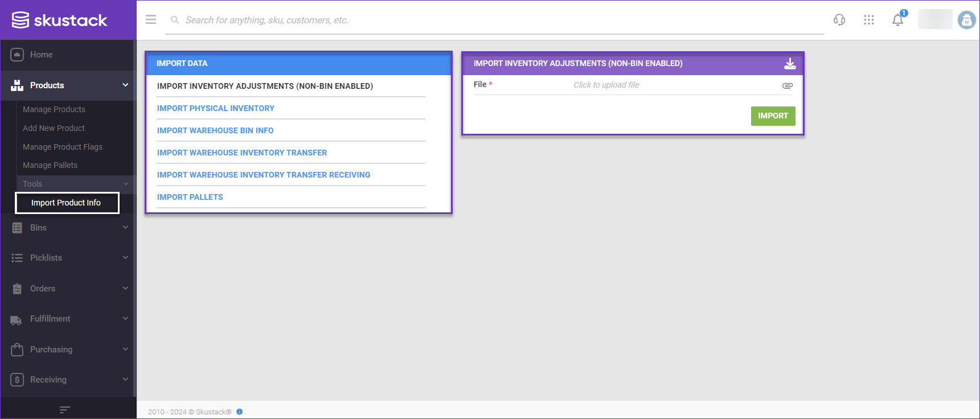
Task: Click the green Import button
Action: [x=773, y=116]
